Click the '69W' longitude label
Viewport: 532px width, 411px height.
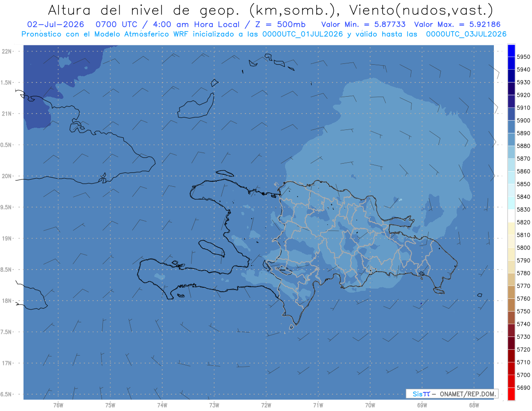[x=422, y=405]
